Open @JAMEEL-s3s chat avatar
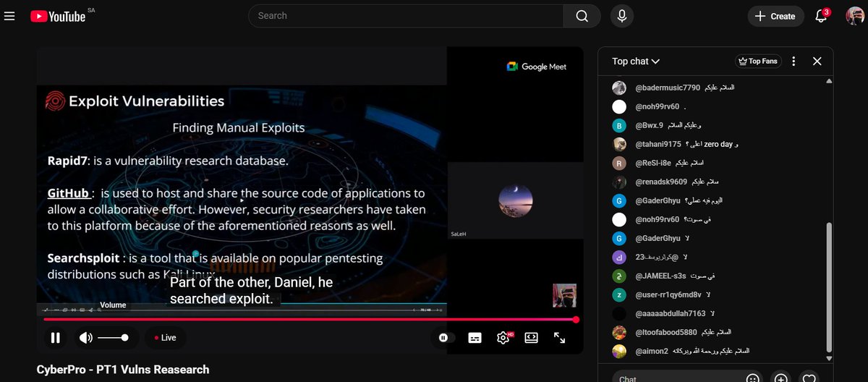Image resolution: width=868 pixels, height=382 pixels. coord(619,276)
